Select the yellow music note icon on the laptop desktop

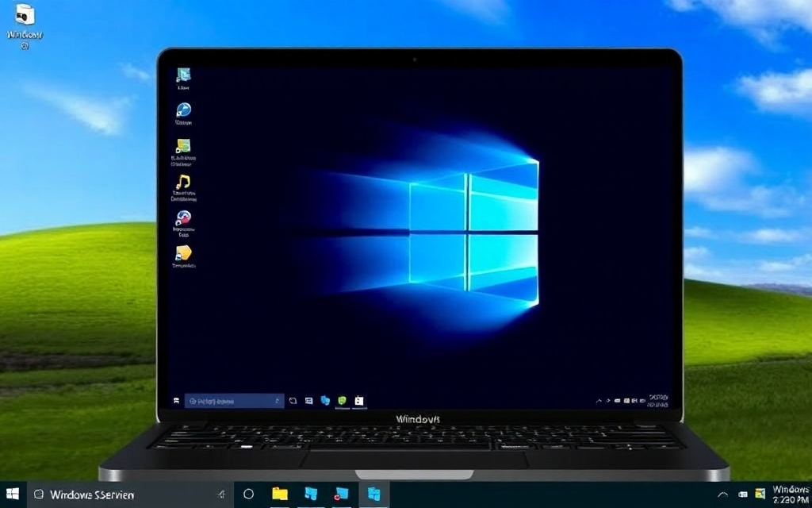pyautogui.click(x=183, y=187)
